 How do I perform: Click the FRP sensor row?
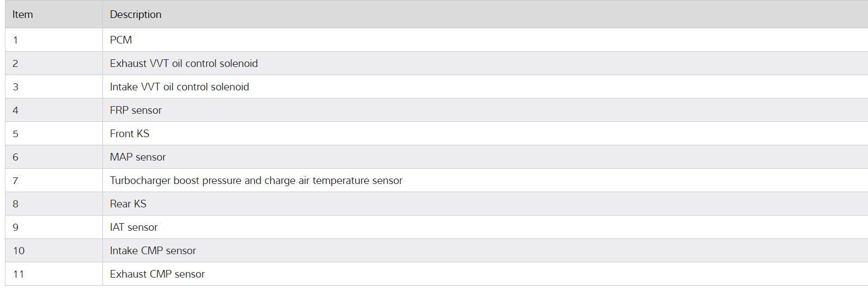point(136,110)
